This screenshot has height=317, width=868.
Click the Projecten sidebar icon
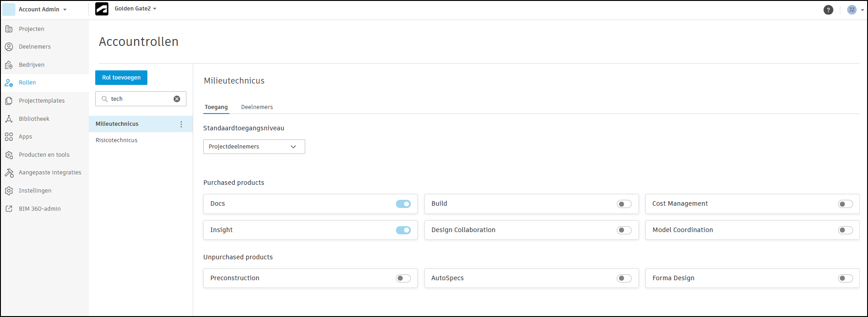click(x=9, y=29)
